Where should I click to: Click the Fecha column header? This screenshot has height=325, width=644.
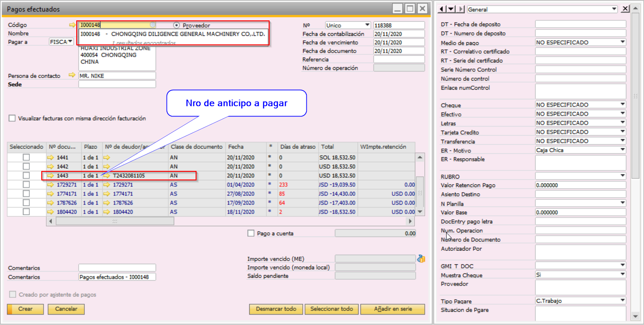click(236, 147)
